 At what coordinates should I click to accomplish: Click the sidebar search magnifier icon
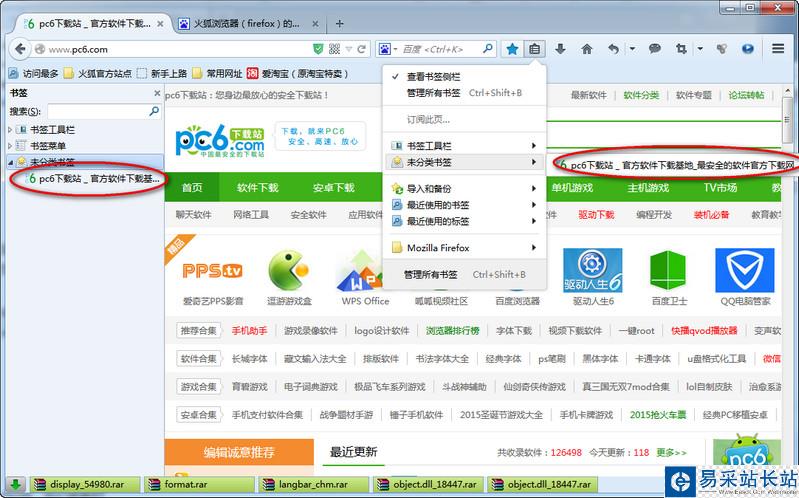point(154,111)
